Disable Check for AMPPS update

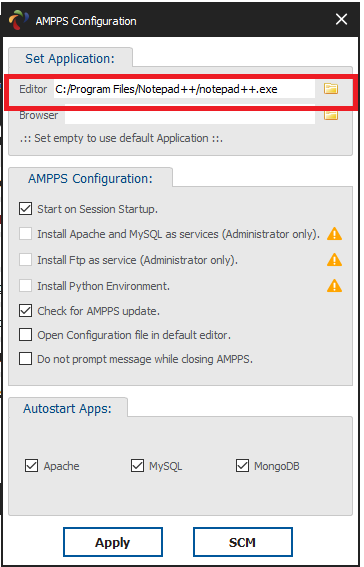[25, 311]
